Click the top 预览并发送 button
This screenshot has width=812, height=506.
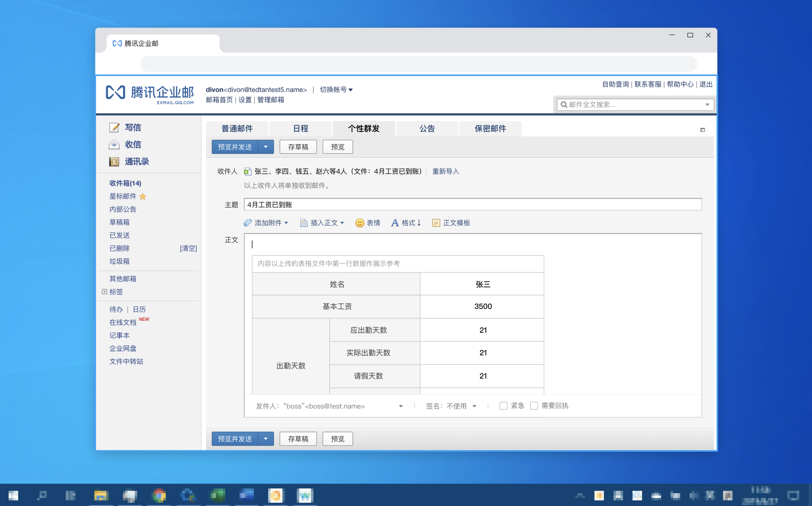coord(235,147)
